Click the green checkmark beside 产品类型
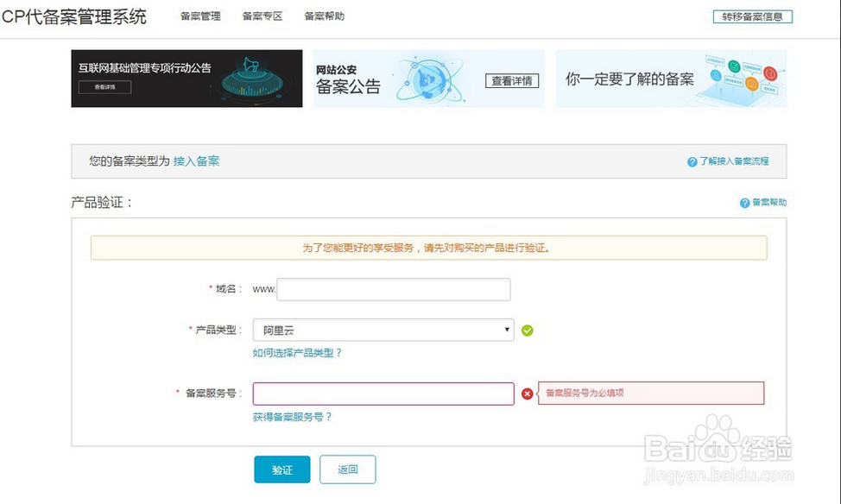 (x=528, y=331)
